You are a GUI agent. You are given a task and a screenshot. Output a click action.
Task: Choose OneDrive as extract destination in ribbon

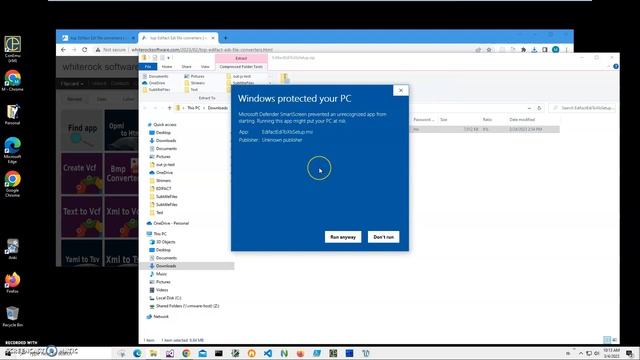[154, 83]
